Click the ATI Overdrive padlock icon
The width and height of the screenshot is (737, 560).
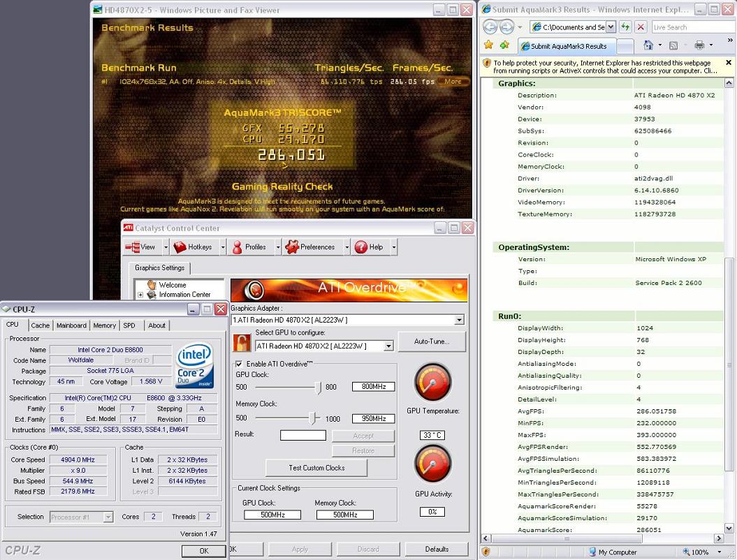tap(242, 342)
